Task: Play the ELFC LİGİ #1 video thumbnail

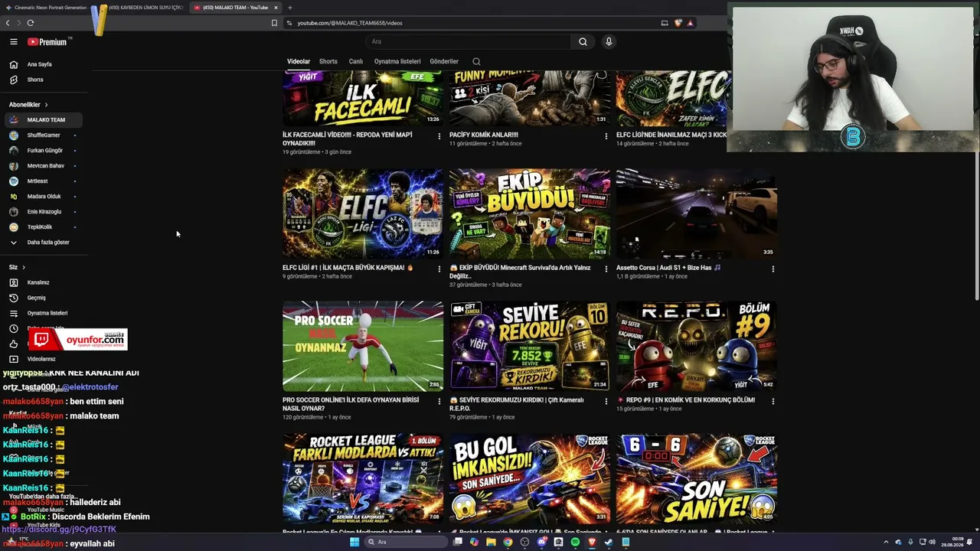Action: [363, 214]
